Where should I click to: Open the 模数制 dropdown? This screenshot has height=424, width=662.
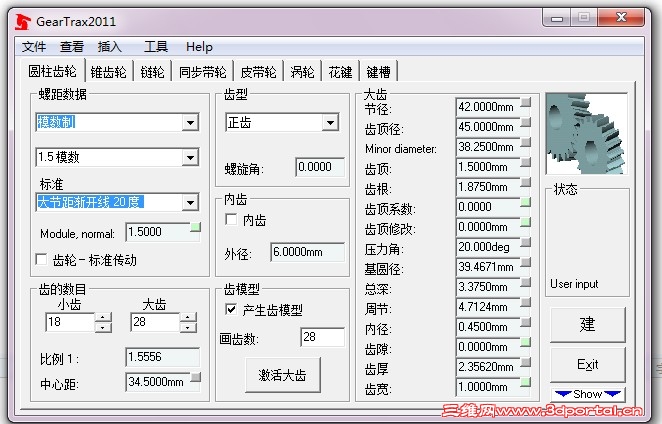click(190, 122)
